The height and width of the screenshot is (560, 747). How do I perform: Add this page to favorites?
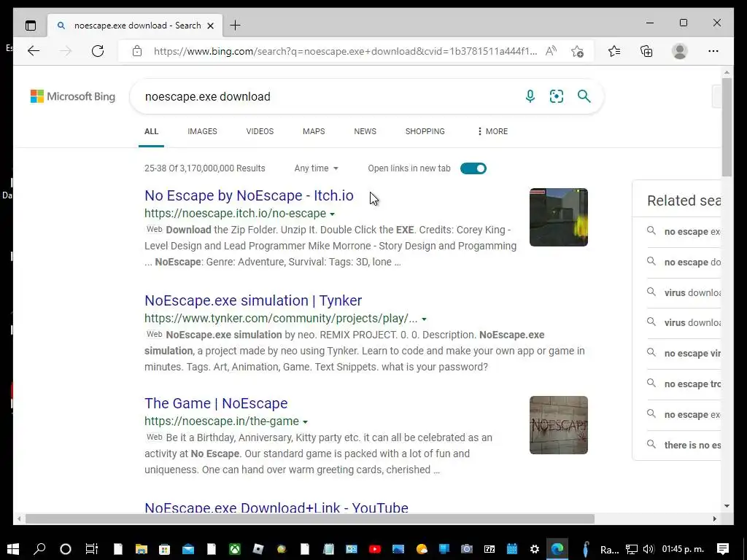pyautogui.click(x=578, y=51)
